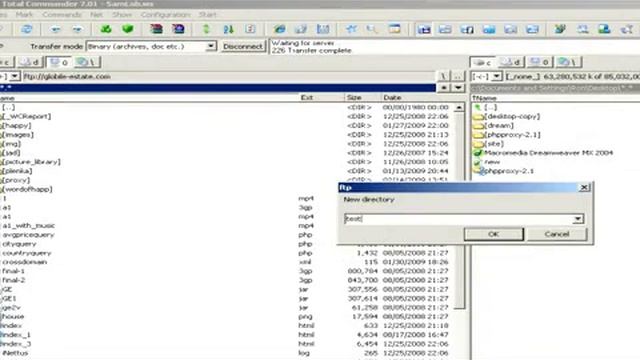Click scroll-up arrow of left file list
This screenshot has width=640, height=360.
point(459,107)
